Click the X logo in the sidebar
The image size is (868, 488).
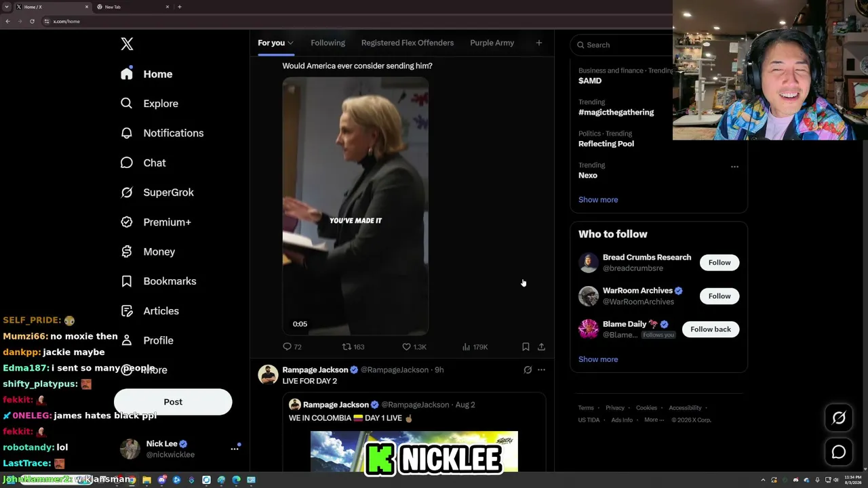(x=127, y=44)
